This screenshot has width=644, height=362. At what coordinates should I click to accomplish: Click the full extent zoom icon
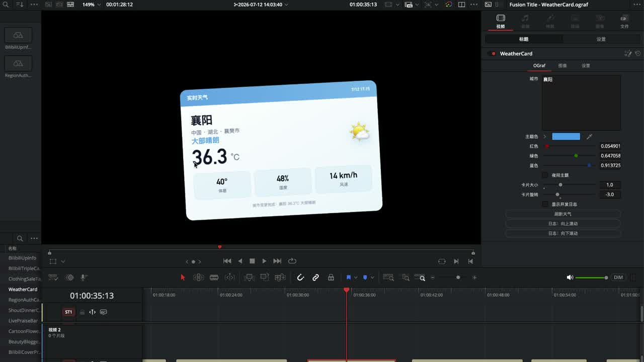[x=388, y=278]
